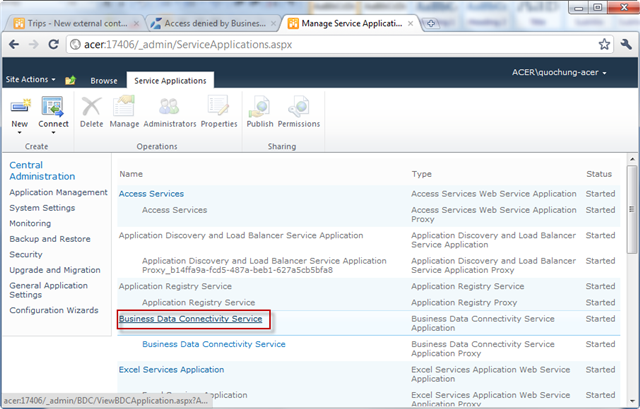The height and width of the screenshot is (409, 640).
Task: Open Application Management in the sidebar
Action: click(58, 192)
